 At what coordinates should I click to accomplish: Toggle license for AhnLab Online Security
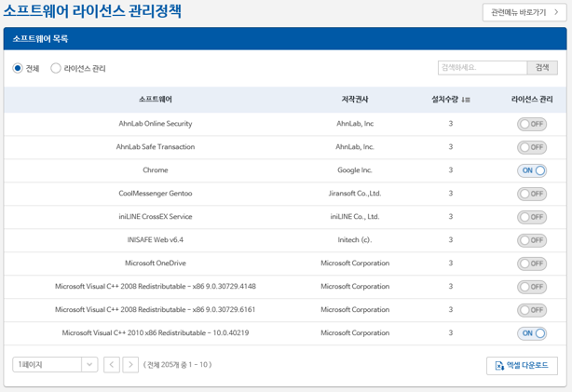point(532,124)
